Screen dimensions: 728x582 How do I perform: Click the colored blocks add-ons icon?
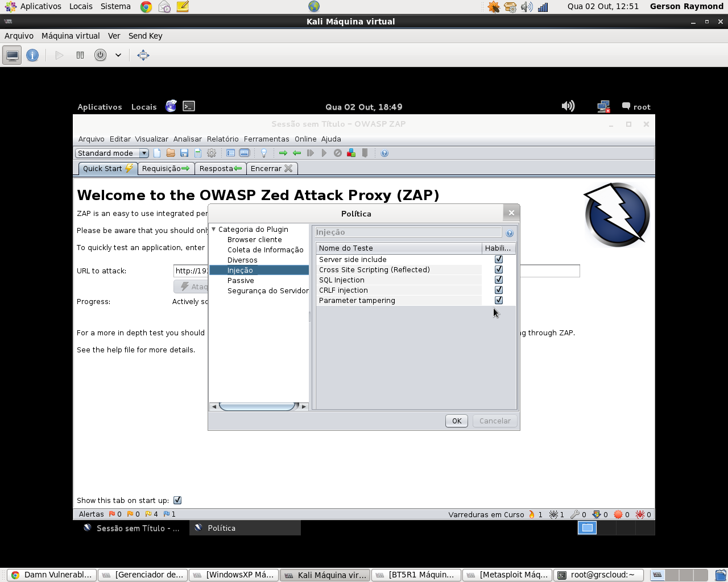[x=351, y=153]
